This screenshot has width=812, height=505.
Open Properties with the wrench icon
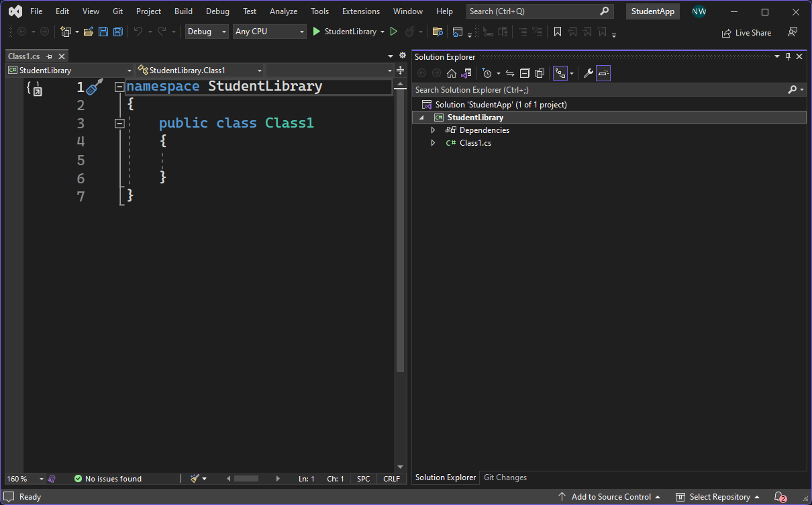(588, 73)
